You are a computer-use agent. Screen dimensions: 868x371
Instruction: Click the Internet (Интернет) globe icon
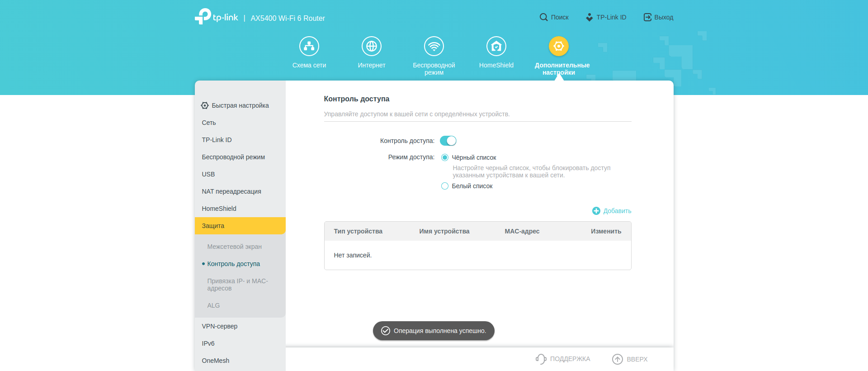coord(372,46)
